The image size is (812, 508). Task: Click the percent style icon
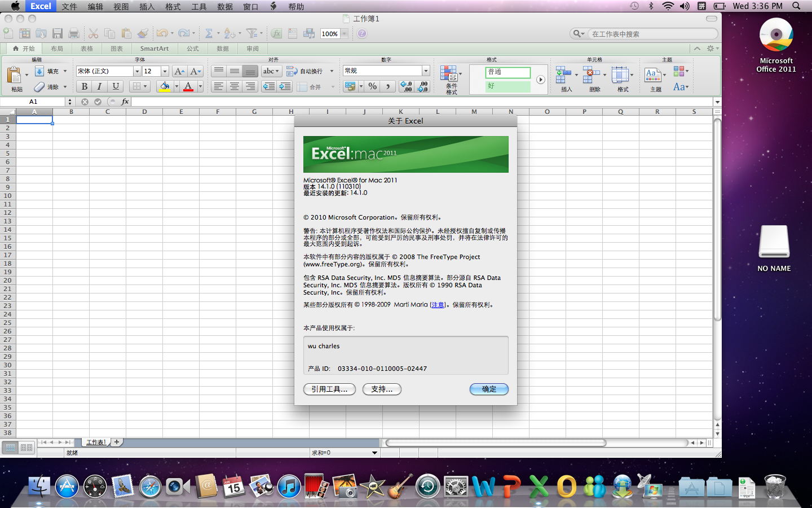(372, 86)
